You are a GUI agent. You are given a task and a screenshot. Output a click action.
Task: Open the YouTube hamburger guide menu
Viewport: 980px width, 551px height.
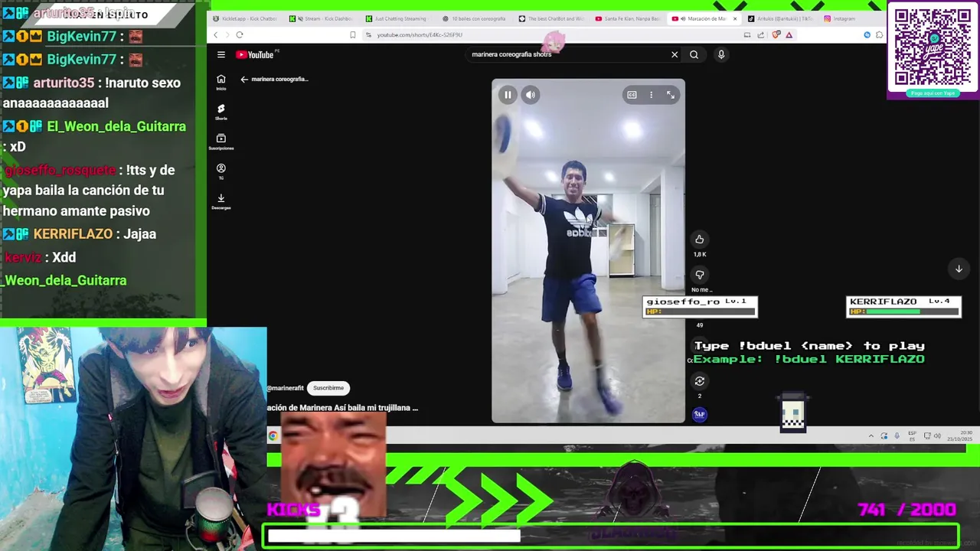point(220,54)
